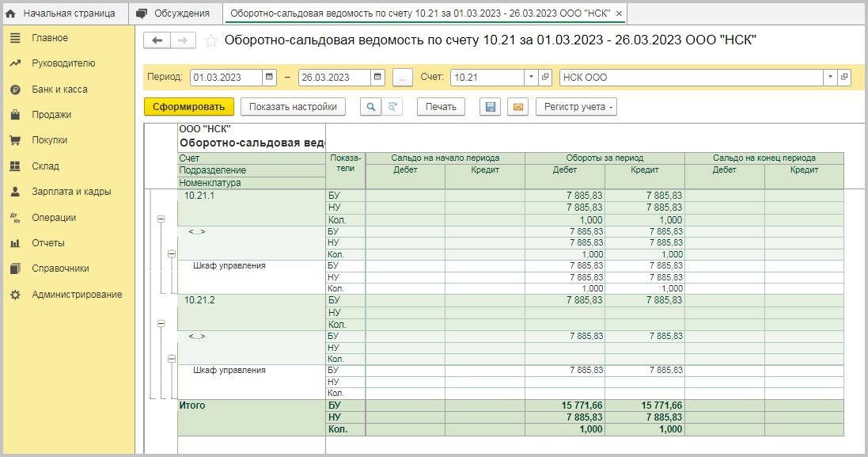The width and height of the screenshot is (868, 457).
Task: Save report with the floppy disk icon
Action: 490,107
